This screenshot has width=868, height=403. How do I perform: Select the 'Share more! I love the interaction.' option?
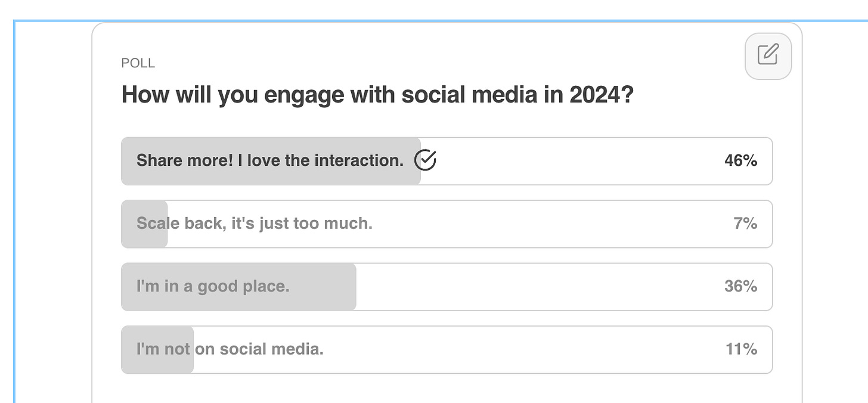coord(447,161)
